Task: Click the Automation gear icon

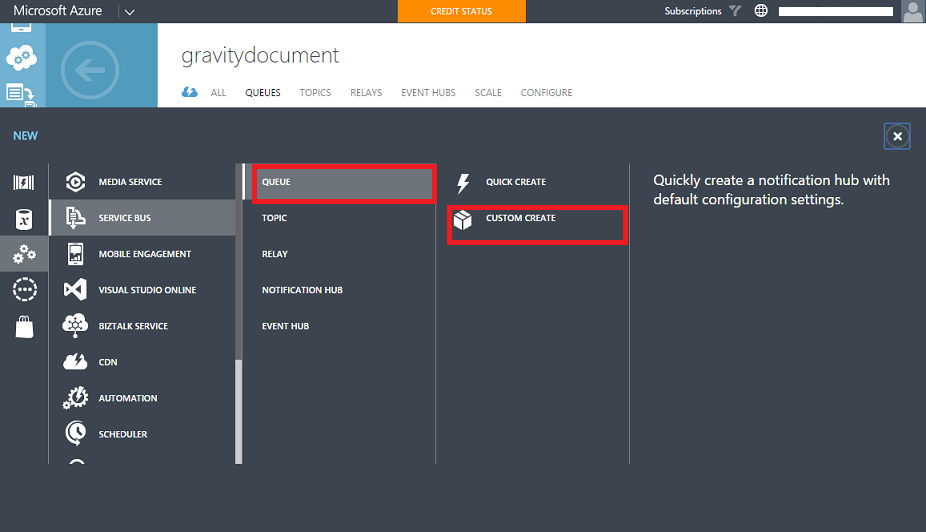Action: click(x=75, y=398)
